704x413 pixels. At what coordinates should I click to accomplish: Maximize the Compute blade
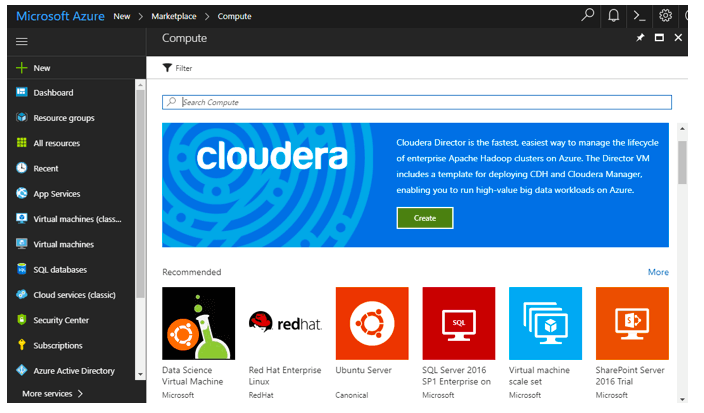click(659, 38)
